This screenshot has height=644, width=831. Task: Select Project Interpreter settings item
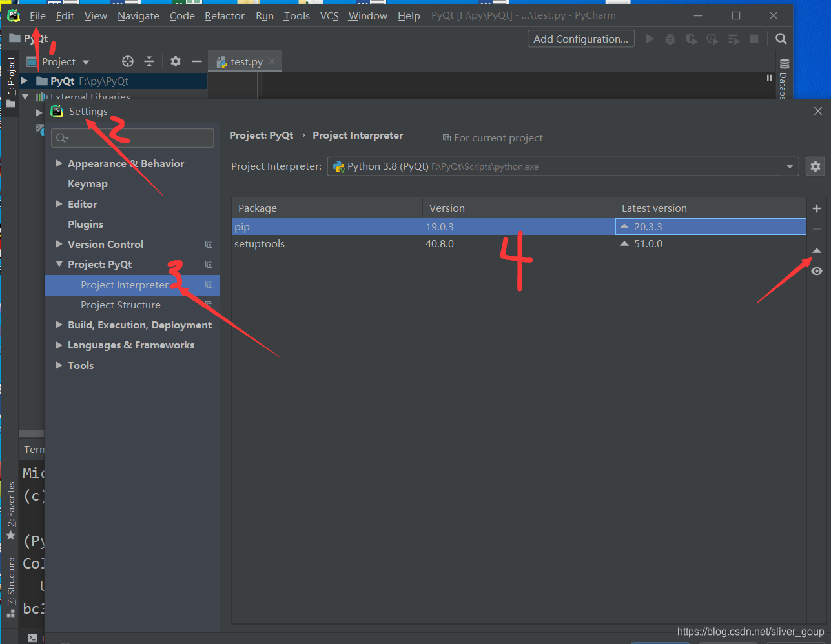coord(132,285)
